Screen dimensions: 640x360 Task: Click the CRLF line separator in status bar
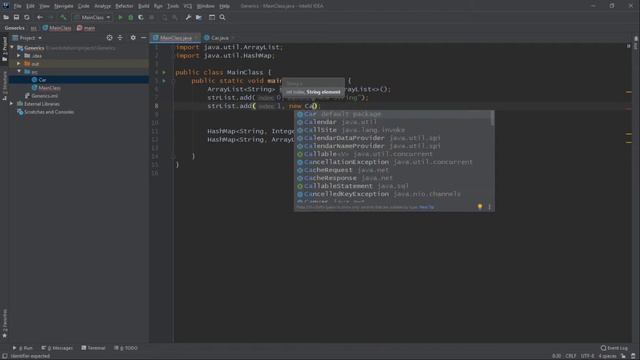(571, 356)
